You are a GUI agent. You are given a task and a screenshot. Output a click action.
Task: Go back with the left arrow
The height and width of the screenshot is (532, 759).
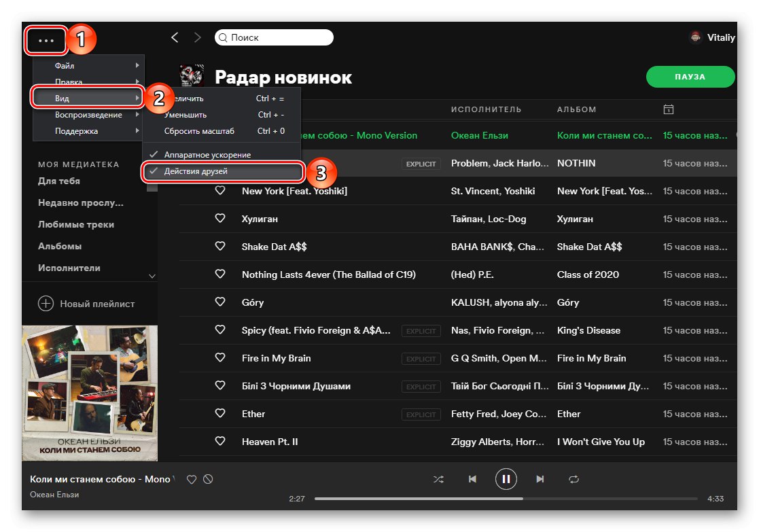coord(175,37)
